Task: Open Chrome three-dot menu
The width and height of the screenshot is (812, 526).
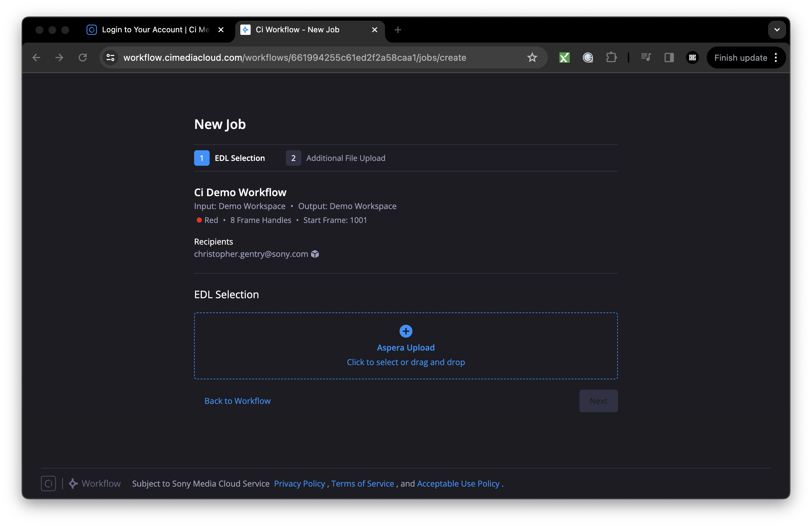Action: [776, 57]
